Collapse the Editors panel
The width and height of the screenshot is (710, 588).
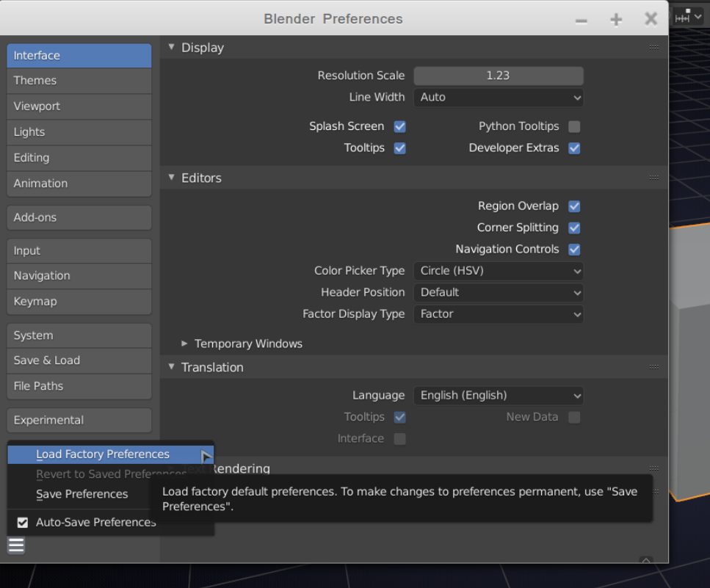pyautogui.click(x=172, y=178)
